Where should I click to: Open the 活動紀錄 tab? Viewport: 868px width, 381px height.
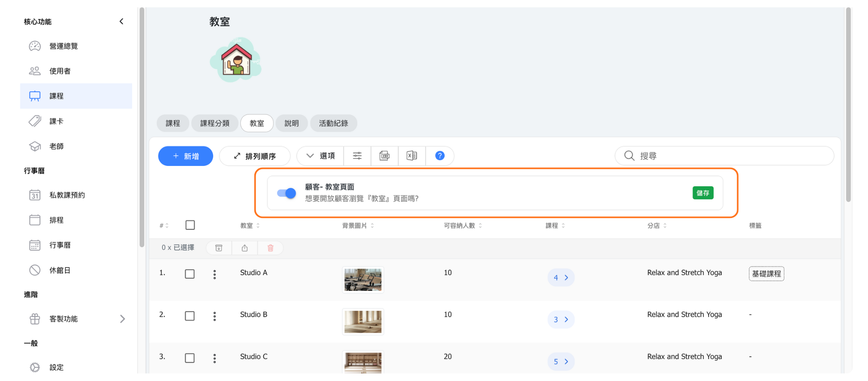pyautogui.click(x=334, y=123)
